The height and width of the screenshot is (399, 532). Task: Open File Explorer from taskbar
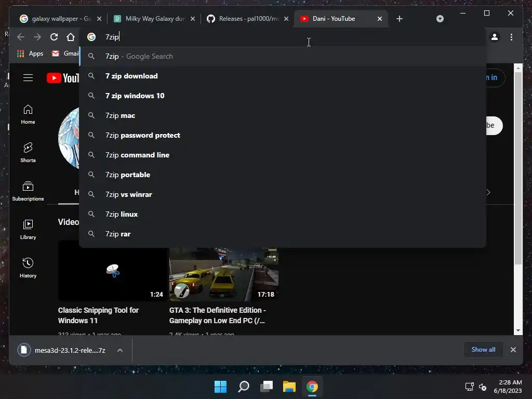tap(289, 387)
